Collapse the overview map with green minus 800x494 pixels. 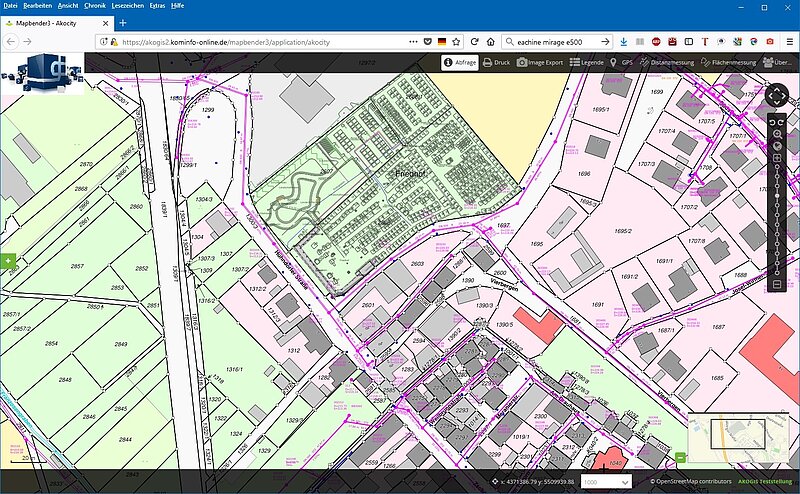pos(681,458)
